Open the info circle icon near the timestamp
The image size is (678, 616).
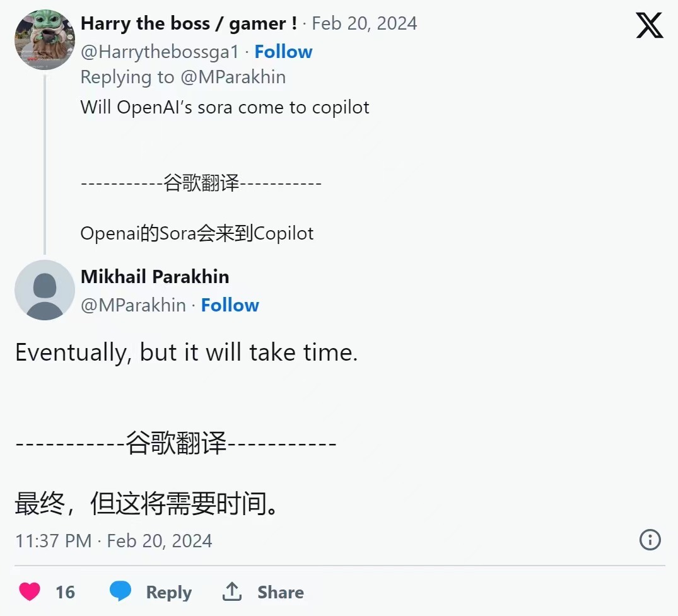tap(650, 540)
